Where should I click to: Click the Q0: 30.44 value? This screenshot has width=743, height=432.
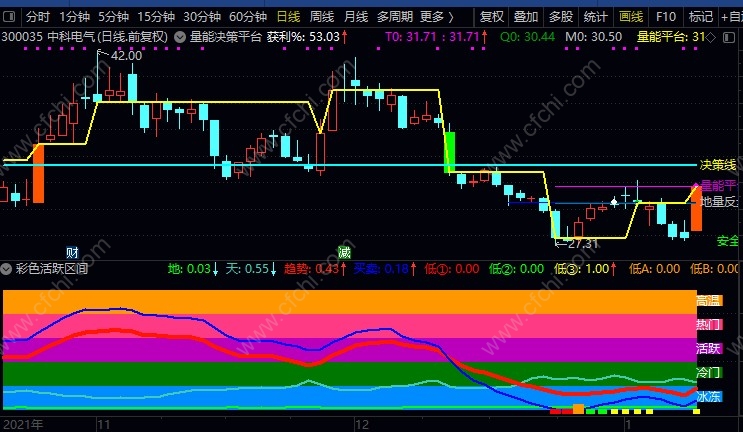527,37
